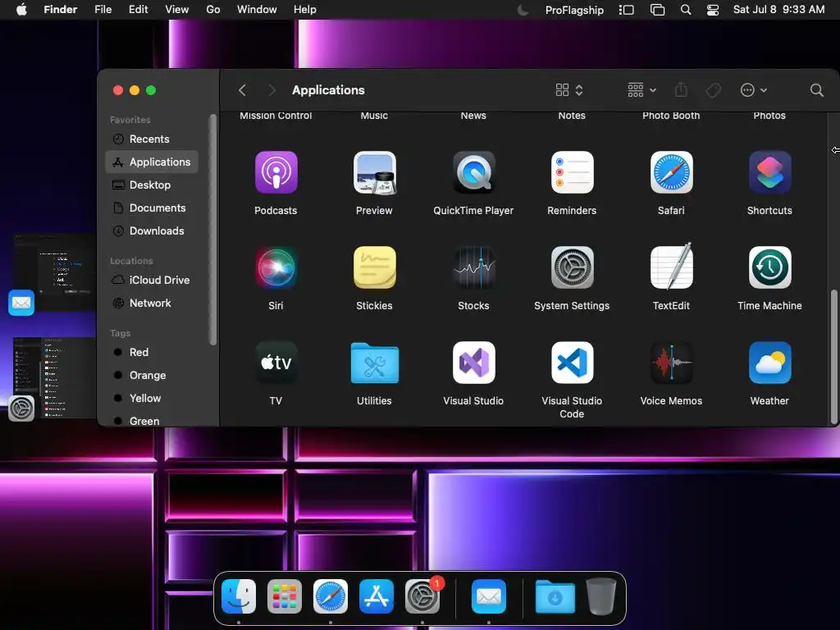Click the Safari icon in Applications window
Viewport: 840px width, 630px height.
click(671, 172)
